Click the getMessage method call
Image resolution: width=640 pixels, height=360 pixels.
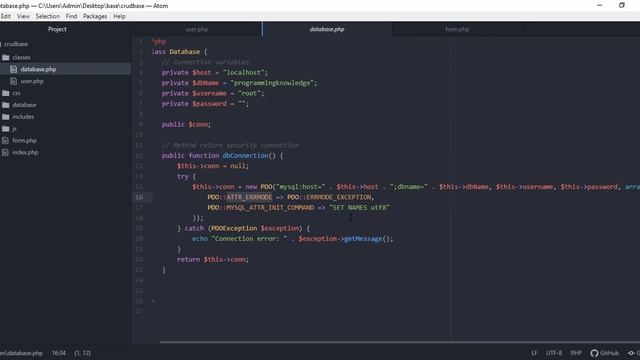coord(363,239)
